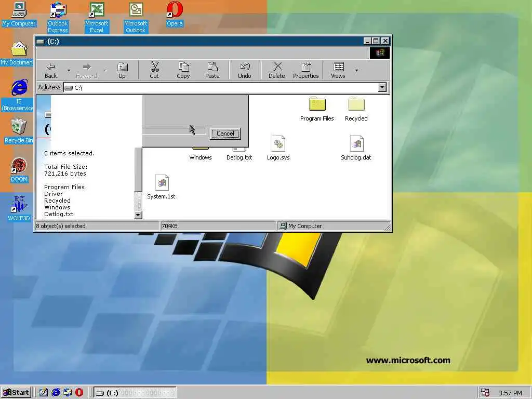Open IE (Browservice) desktop icon
The image size is (532, 399).
tap(19, 95)
